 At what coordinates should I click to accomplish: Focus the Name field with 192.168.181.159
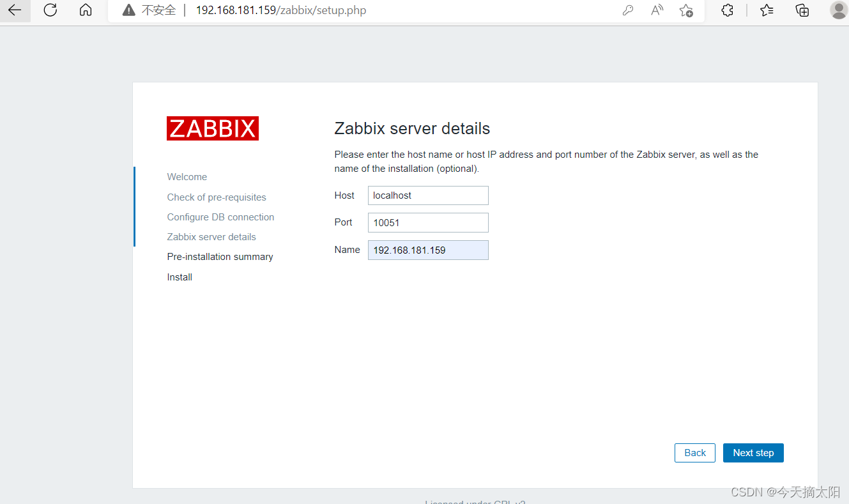pos(428,250)
